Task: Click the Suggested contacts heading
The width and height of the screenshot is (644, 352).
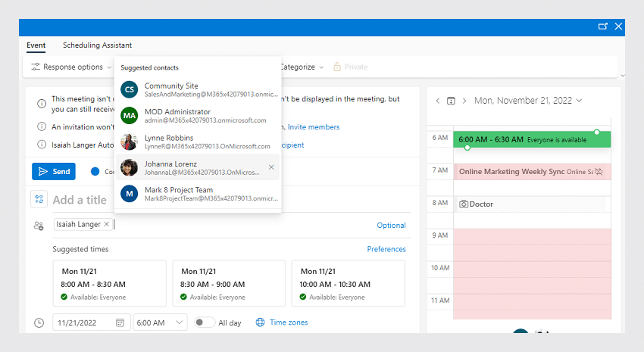Action: 149,67
